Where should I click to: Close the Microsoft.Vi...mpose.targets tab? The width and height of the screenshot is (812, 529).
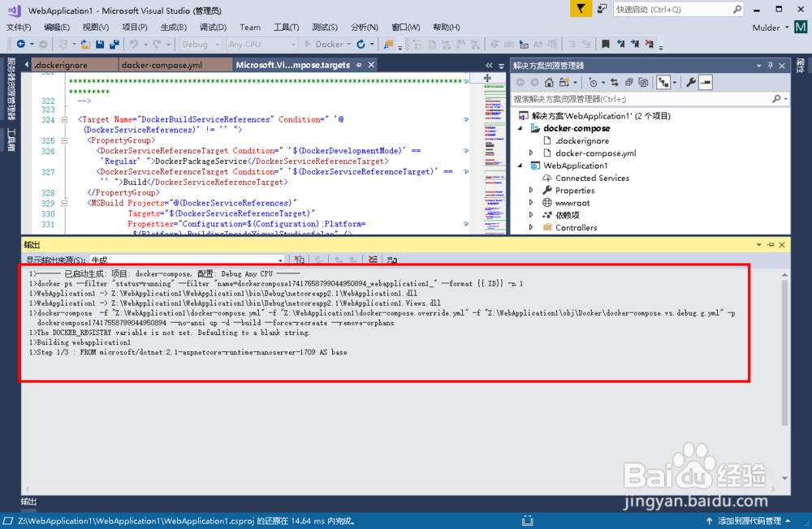[371, 65]
